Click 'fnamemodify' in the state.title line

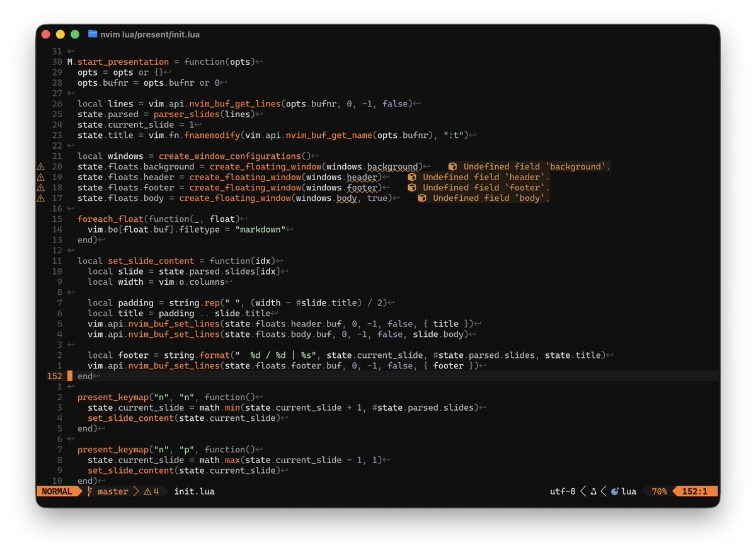(x=212, y=135)
